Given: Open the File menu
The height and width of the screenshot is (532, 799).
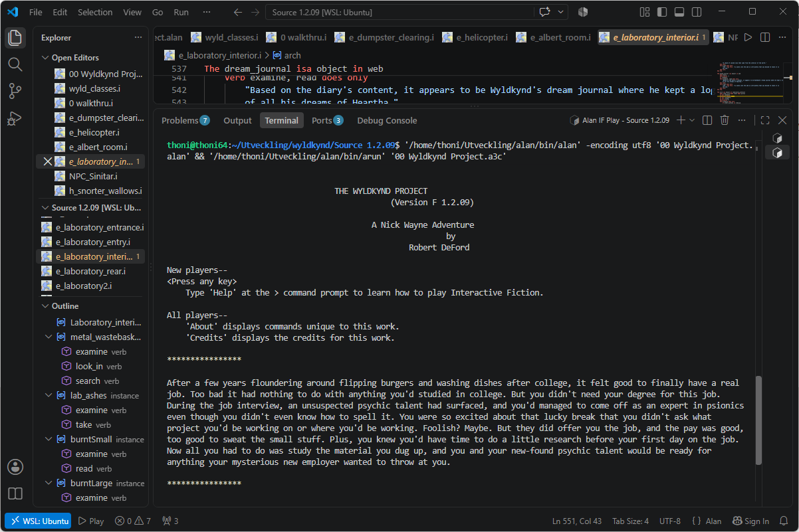Looking at the screenshot, I should point(36,12).
